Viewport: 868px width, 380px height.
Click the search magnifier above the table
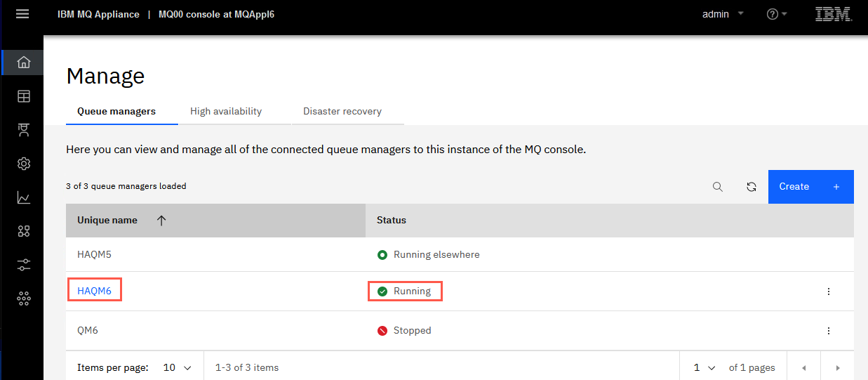click(718, 187)
